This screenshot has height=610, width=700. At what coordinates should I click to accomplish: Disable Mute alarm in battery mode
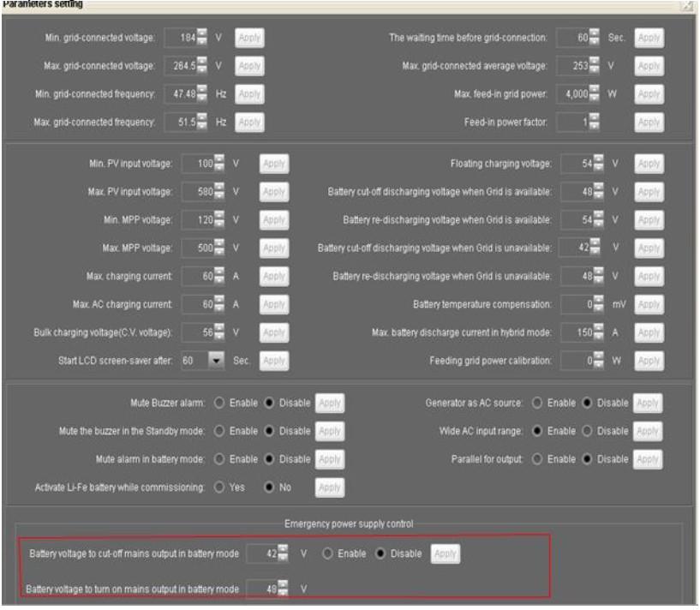[269, 459]
